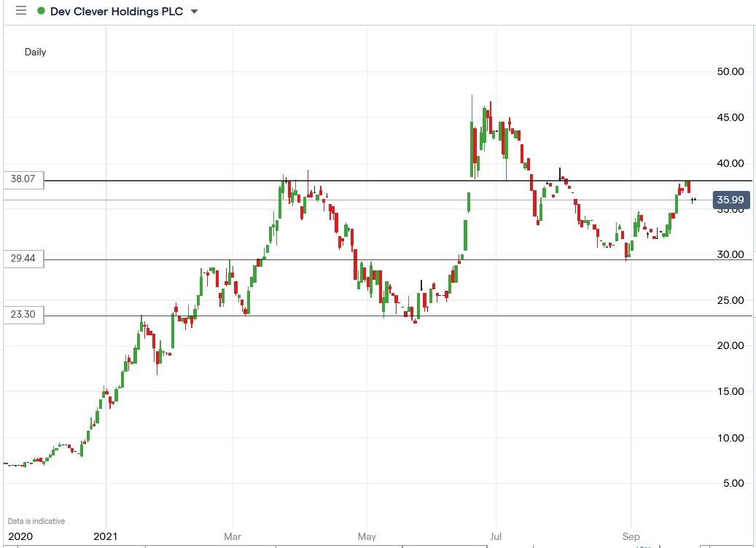
Task: Toggle the 29.44 level line visibility
Action: pos(24,259)
